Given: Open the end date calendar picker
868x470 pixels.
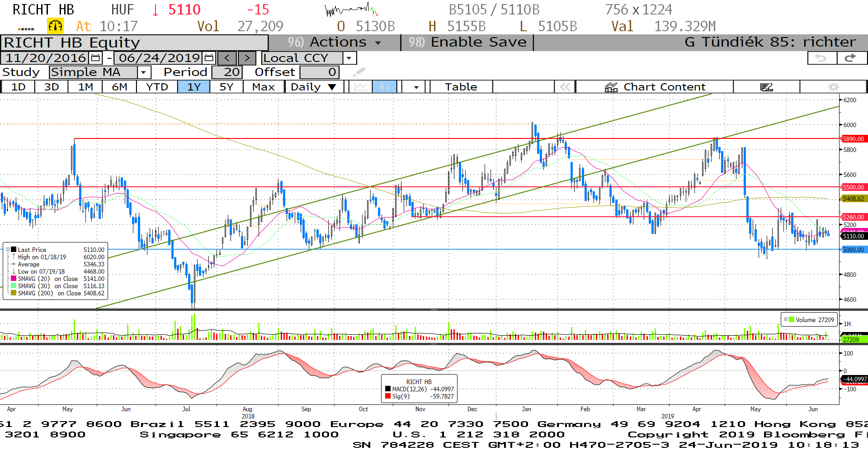Looking at the screenshot, I should (209, 58).
